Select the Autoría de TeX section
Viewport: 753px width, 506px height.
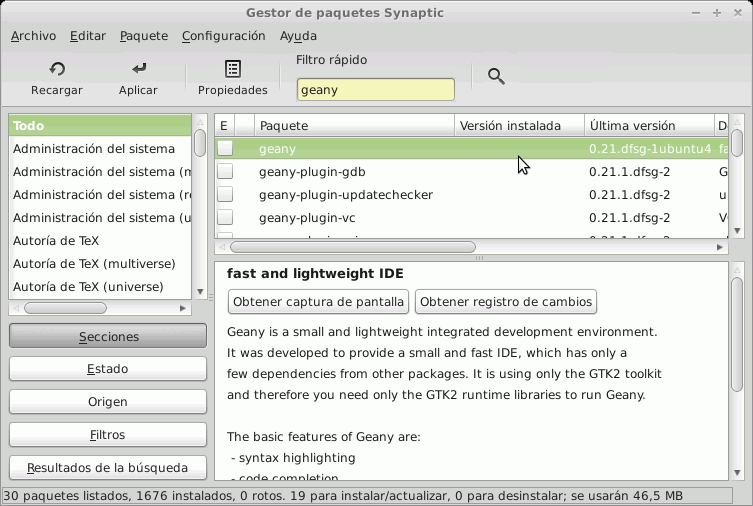[100, 241]
